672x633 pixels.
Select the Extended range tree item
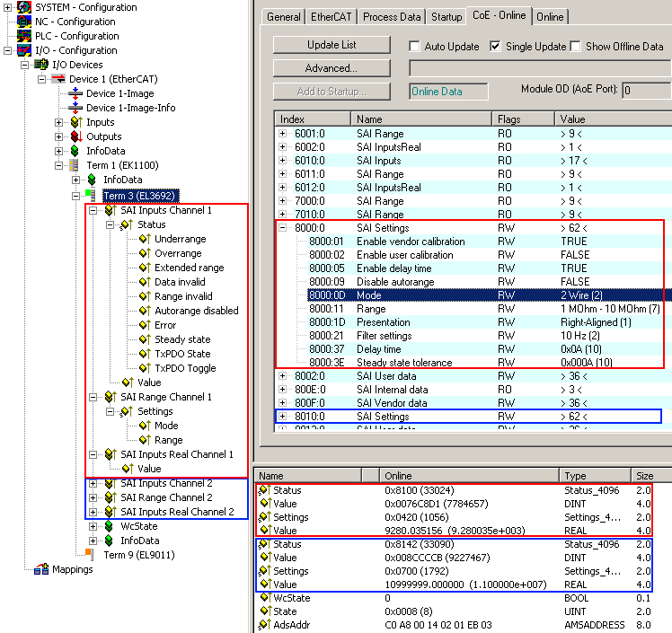pos(189,268)
